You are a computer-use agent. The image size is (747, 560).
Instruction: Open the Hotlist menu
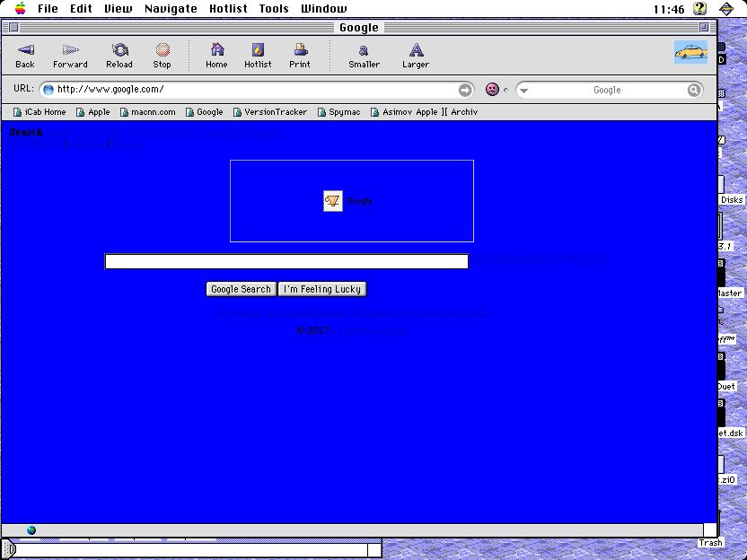click(x=228, y=9)
